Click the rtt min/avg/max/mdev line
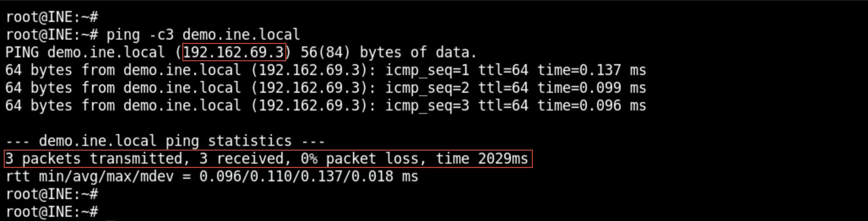This screenshot has height=221, width=868. tap(212, 176)
